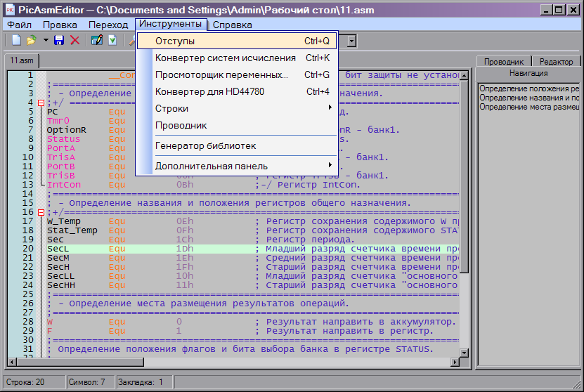Click the Stat_Temp label on line 18
This screenshot has width=584, height=392.
click(72, 230)
